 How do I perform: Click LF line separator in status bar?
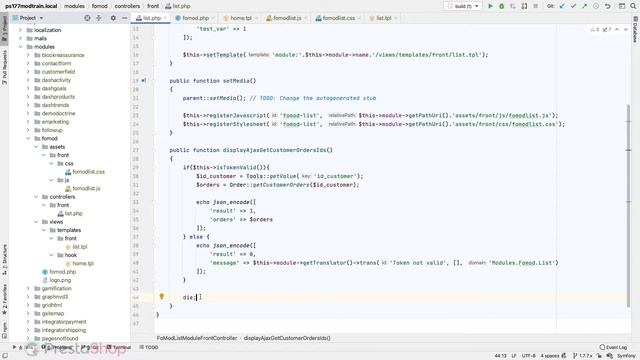click(514, 356)
